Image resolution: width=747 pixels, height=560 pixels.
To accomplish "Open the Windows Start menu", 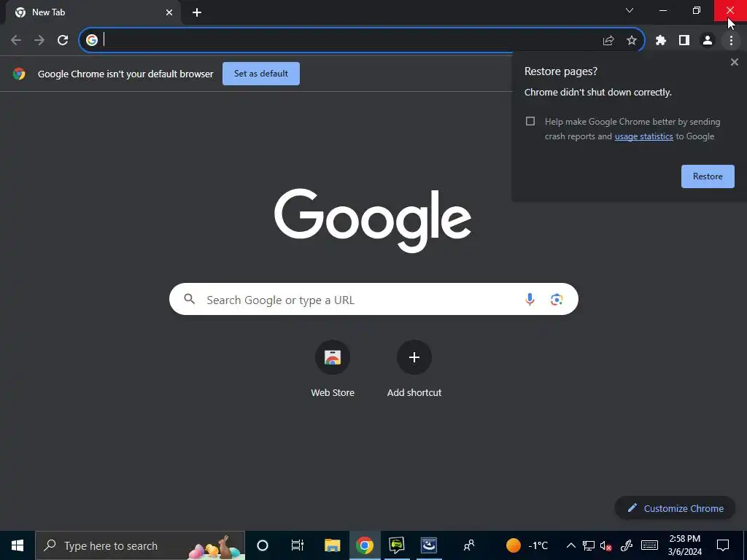I will [18, 545].
